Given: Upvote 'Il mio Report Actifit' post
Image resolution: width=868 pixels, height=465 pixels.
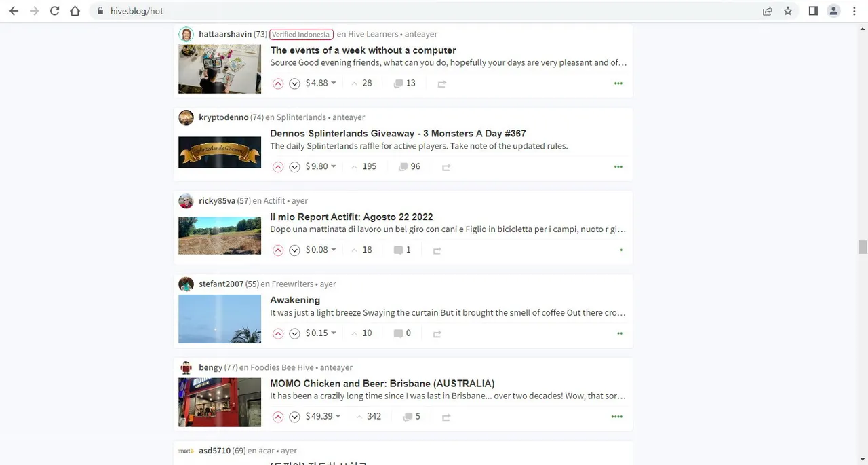Looking at the screenshot, I should point(278,250).
